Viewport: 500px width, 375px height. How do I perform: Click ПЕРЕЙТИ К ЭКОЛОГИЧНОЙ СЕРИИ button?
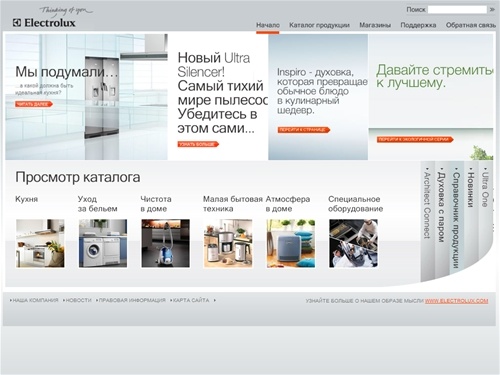415,139
